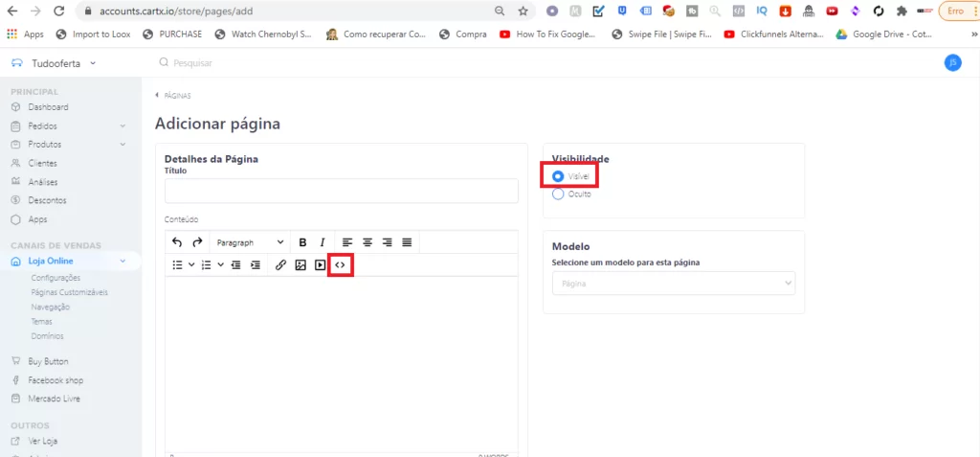Open the Paragraph format dropdown
Screen dimensions: 980x457
tap(250, 243)
